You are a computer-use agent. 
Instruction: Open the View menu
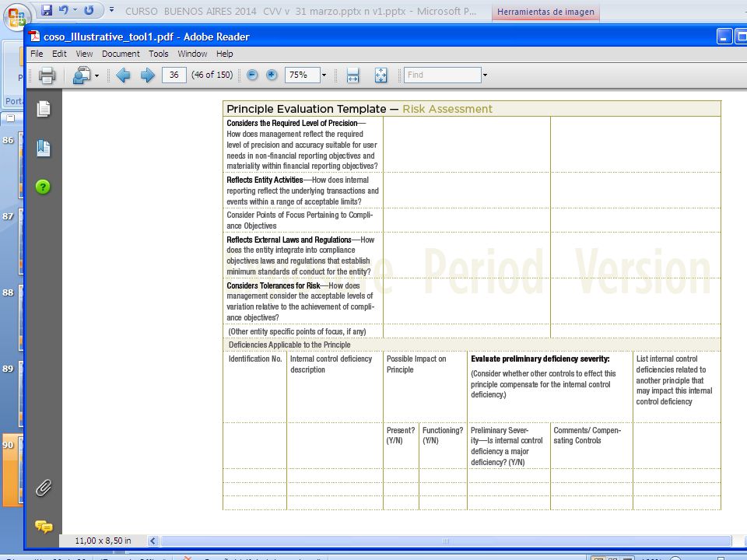84,54
